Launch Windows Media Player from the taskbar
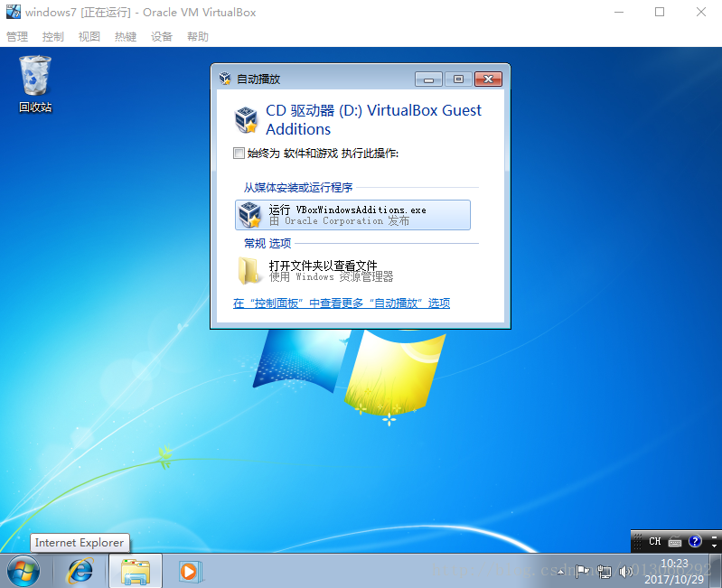Viewport: 722px width, 588px height. (189, 572)
